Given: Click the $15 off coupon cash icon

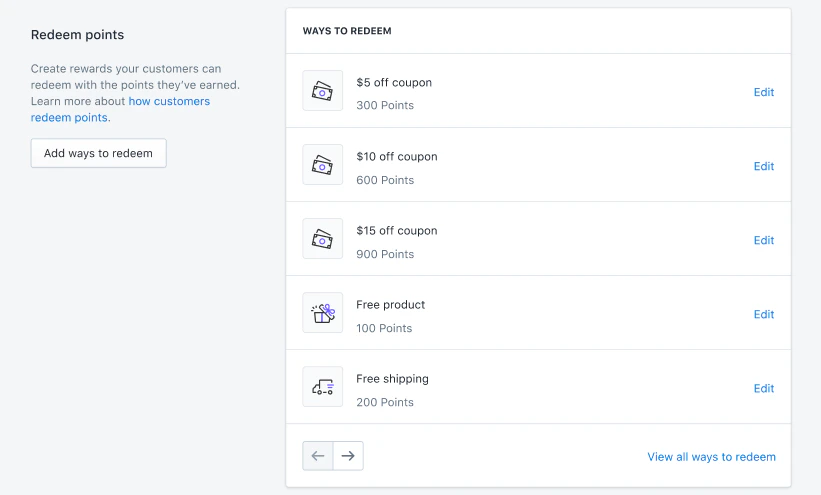Looking at the screenshot, I should 322,239.
